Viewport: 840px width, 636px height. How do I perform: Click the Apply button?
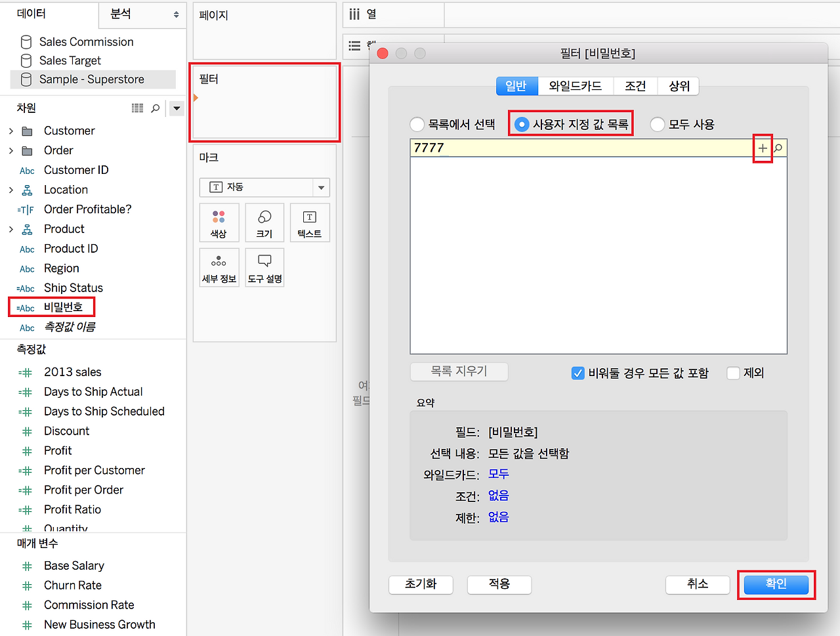click(x=499, y=584)
